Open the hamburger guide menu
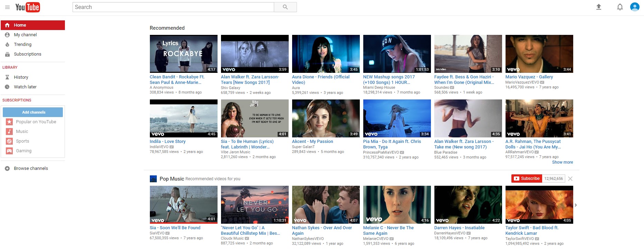Screen dimensions: 644x251 tap(7, 7)
